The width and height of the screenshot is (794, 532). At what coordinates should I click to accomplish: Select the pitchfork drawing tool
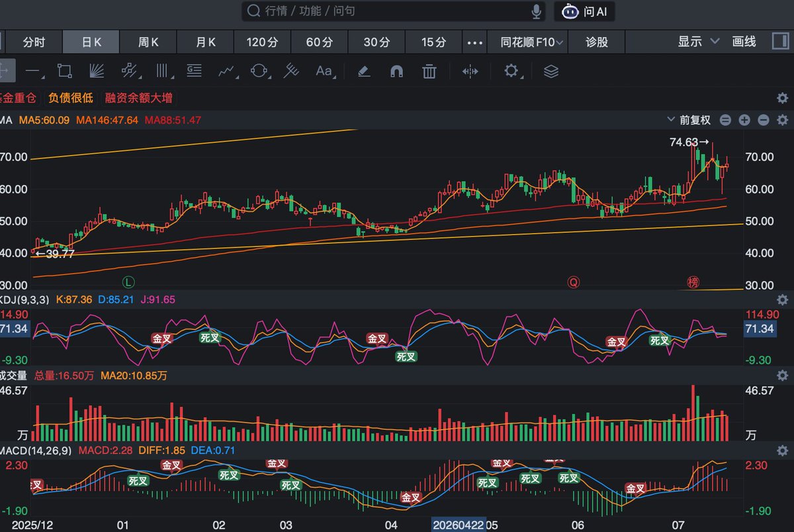point(291,71)
